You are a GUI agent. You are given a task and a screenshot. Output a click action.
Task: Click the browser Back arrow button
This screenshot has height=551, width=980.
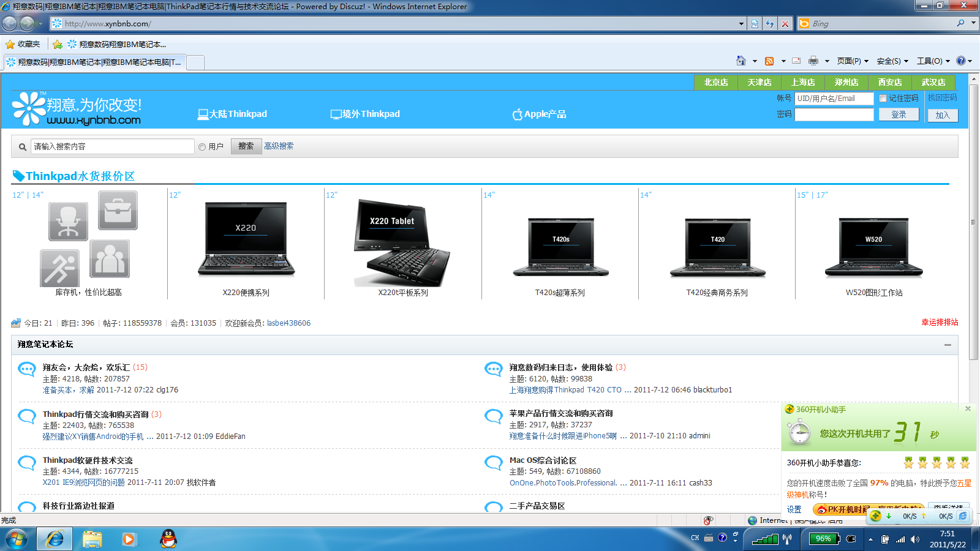10,23
